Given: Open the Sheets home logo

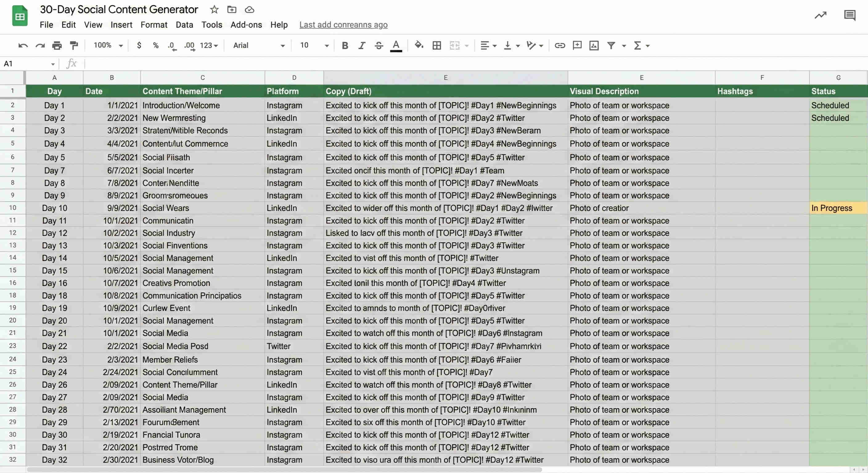Looking at the screenshot, I should click(x=19, y=16).
